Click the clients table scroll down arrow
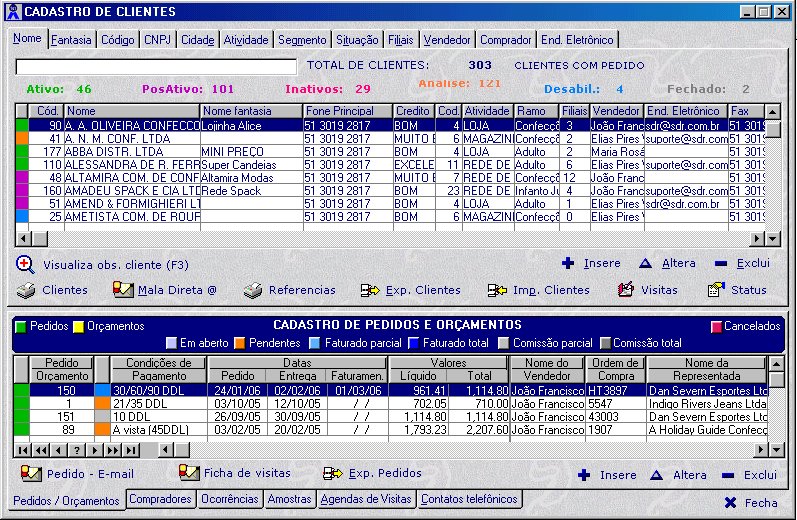 tap(773, 238)
